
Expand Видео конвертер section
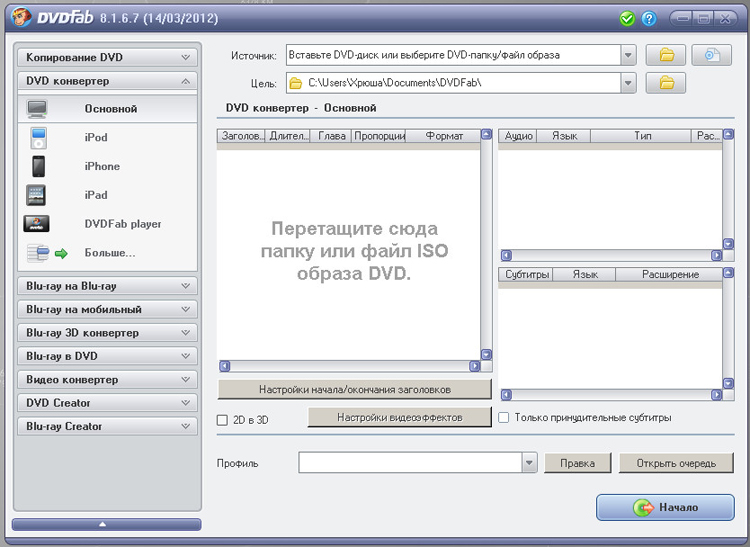pyautogui.click(x=107, y=380)
